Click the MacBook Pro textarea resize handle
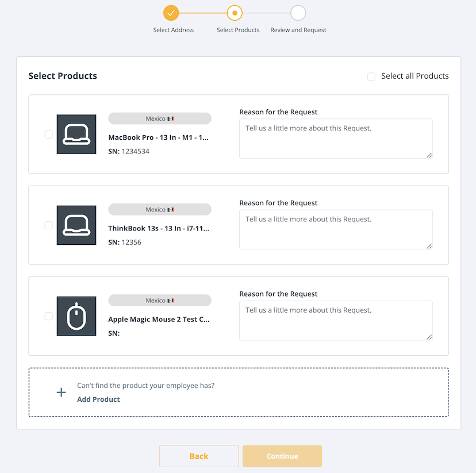The height and width of the screenshot is (473, 476). coord(429,155)
